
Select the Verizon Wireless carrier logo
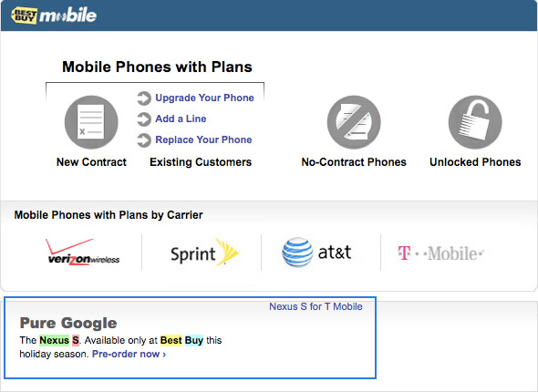click(83, 253)
